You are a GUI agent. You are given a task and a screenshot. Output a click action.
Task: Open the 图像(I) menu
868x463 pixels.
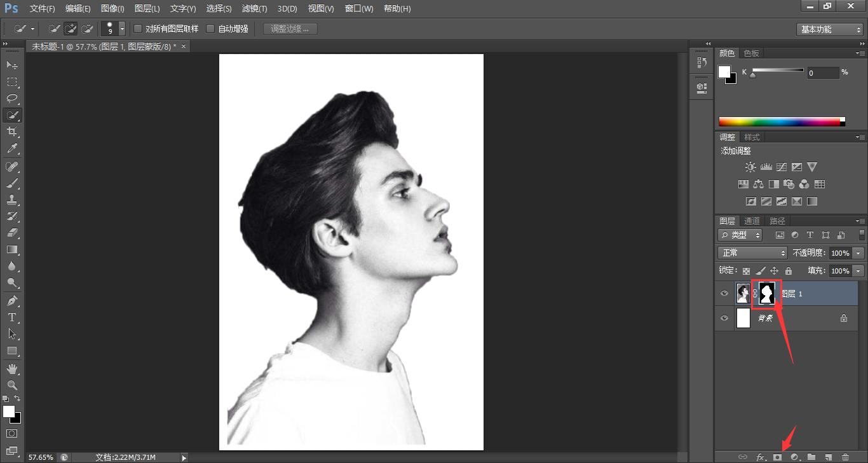point(112,9)
